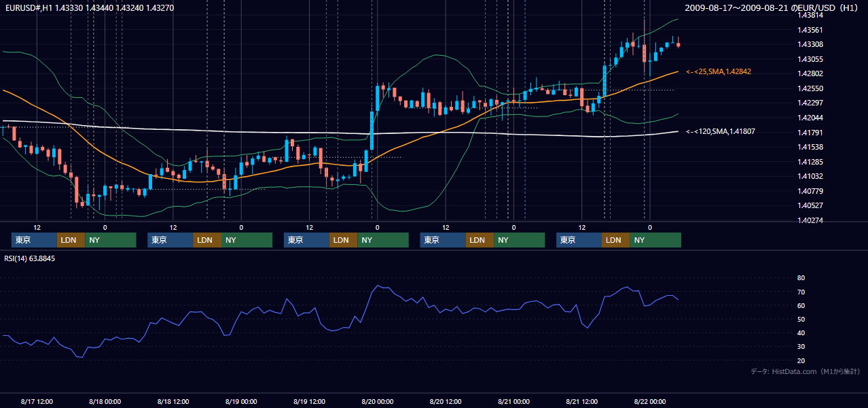868x408 pixels.
Task: Select the 8/18 00:00 time label
Action: pyautogui.click(x=105, y=402)
